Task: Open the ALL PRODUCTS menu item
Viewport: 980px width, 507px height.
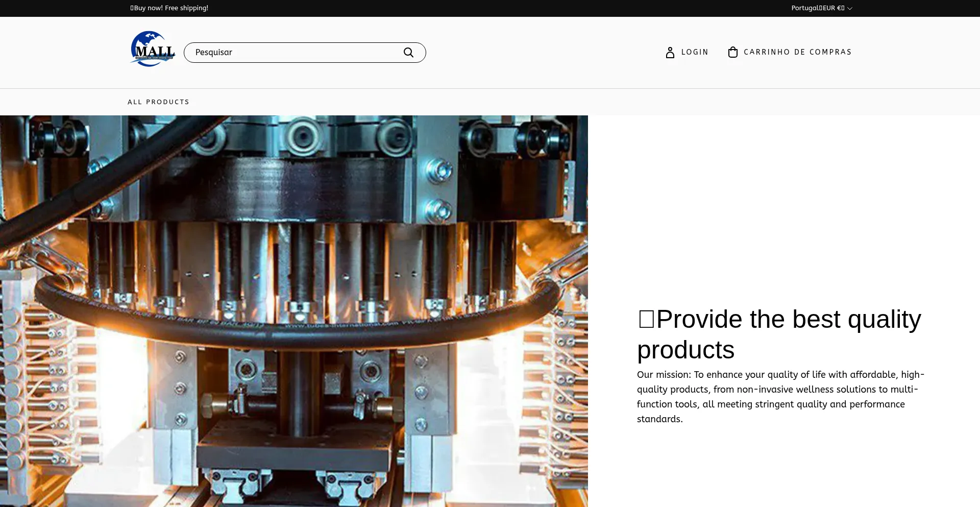Action: click(158, 102)
